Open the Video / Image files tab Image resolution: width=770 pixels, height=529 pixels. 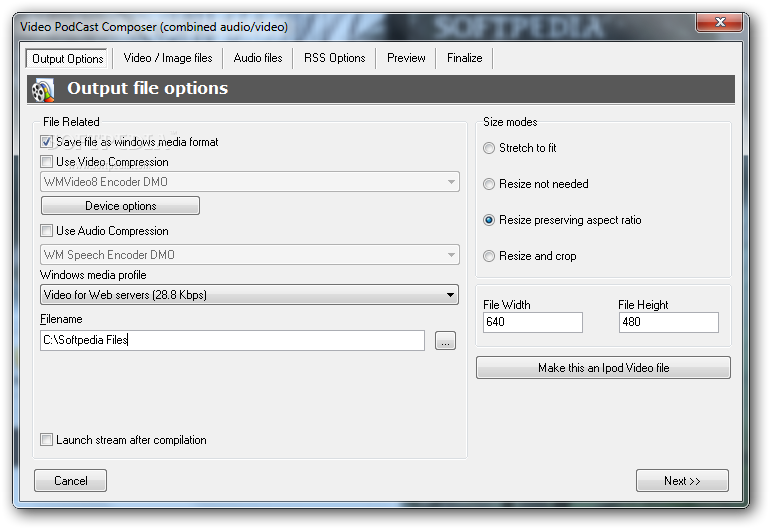pyautogui.click(x=168, y=58)
